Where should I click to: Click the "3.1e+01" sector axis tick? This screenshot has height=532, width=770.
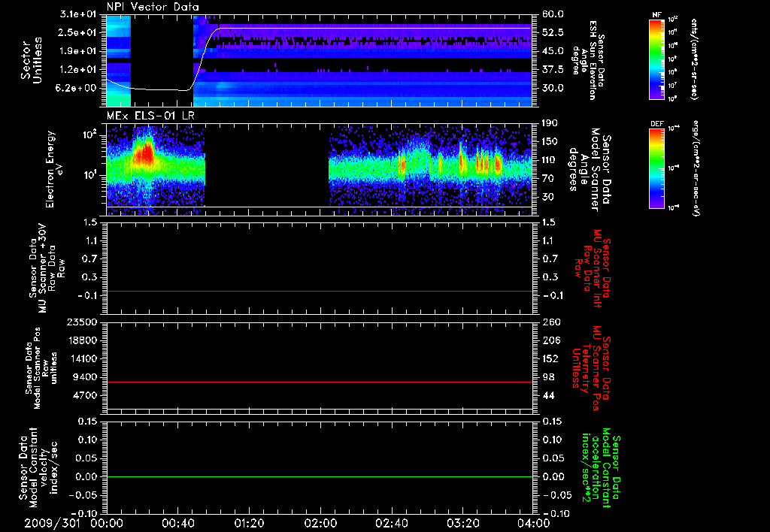click(x=78, y=14)
